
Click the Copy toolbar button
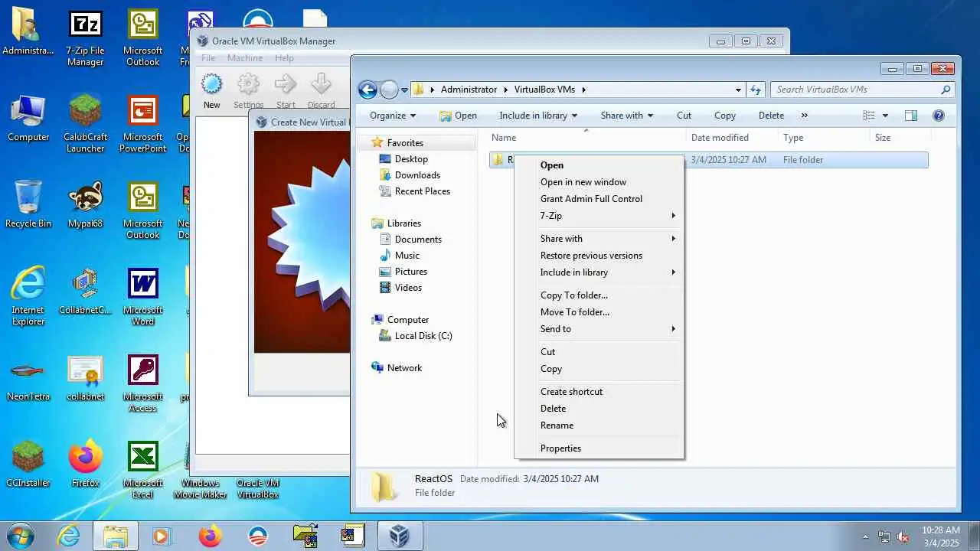pos(724,116)
